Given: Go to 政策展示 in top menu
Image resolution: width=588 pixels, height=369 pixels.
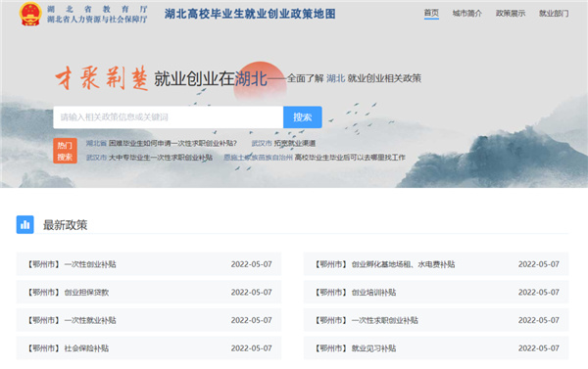Looking at the screenshot, I should 511,13.
